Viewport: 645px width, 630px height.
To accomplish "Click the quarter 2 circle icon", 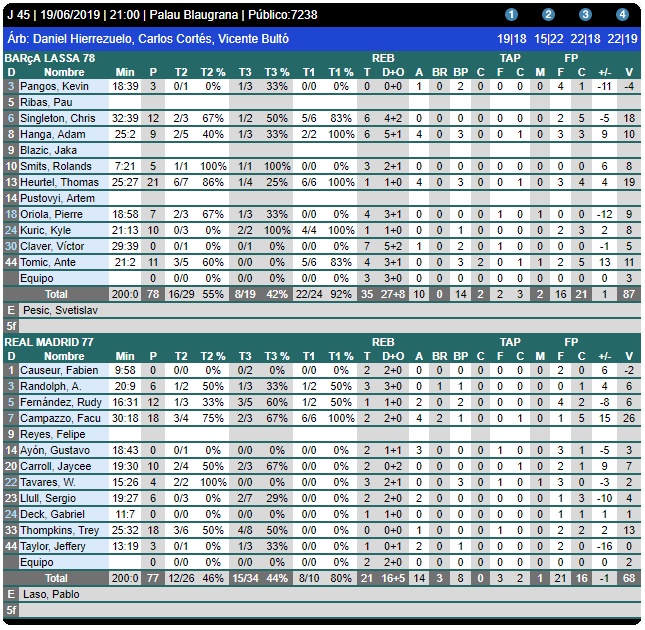I will click(x=548, y=15).
